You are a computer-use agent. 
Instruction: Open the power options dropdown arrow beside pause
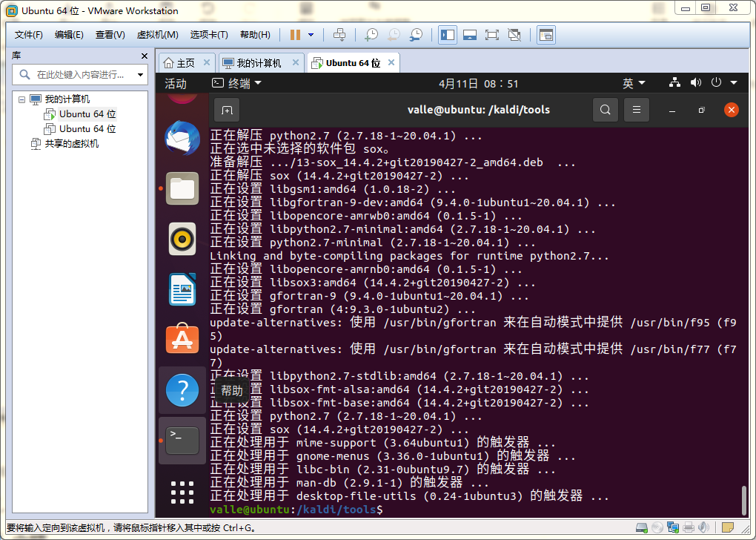311,35
